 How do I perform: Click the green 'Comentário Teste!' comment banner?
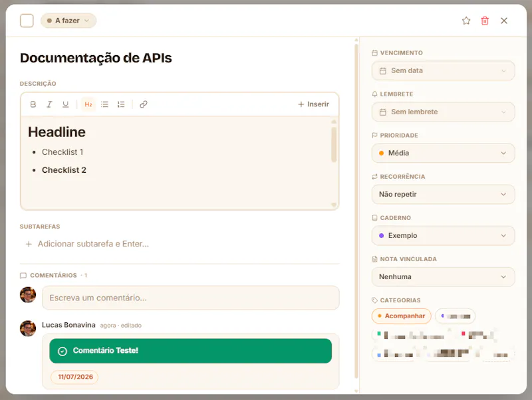(x=191, y=351)
